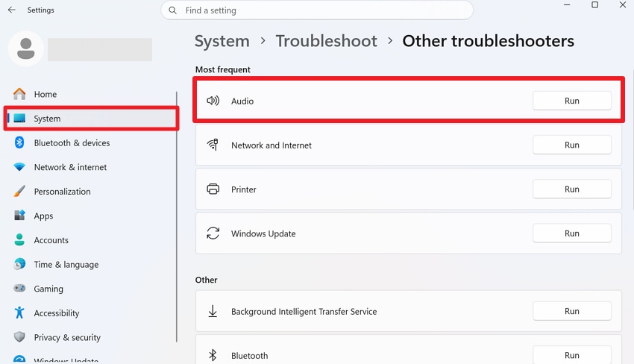
Task: Open Time & language settings
Action: click(x=91, y=264)
